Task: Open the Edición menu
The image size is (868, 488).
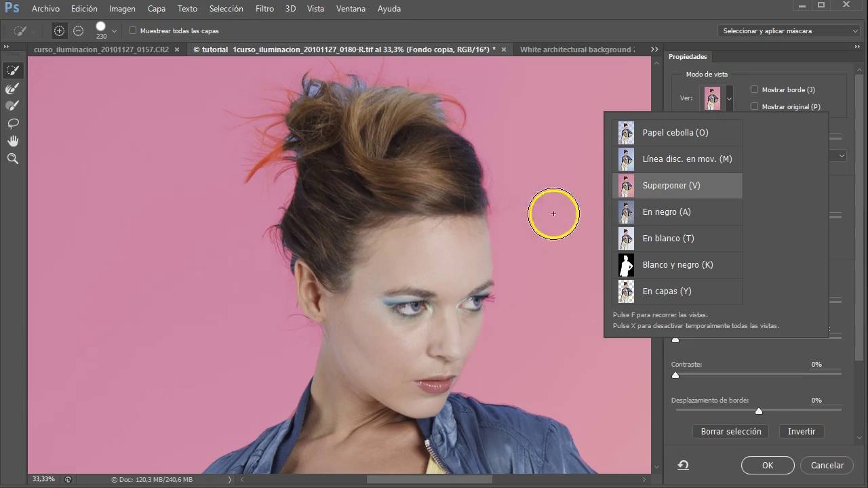Action: 84,9
